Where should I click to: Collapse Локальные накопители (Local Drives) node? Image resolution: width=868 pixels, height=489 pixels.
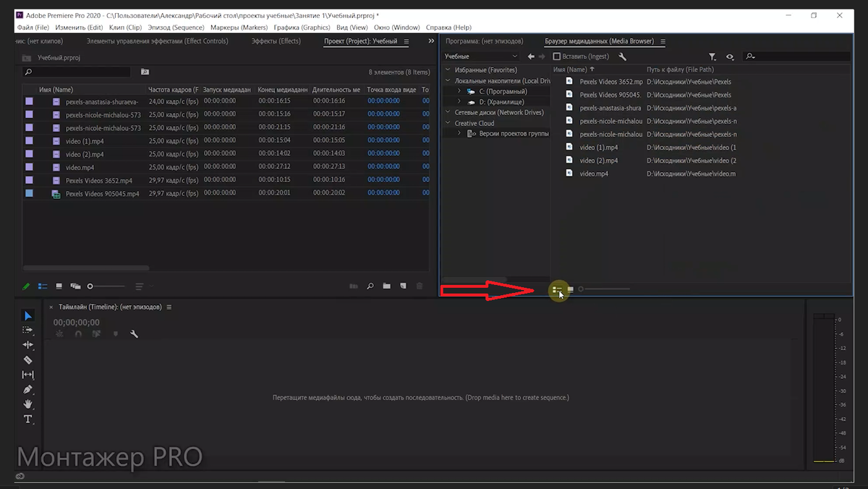(x=448, y=81)
